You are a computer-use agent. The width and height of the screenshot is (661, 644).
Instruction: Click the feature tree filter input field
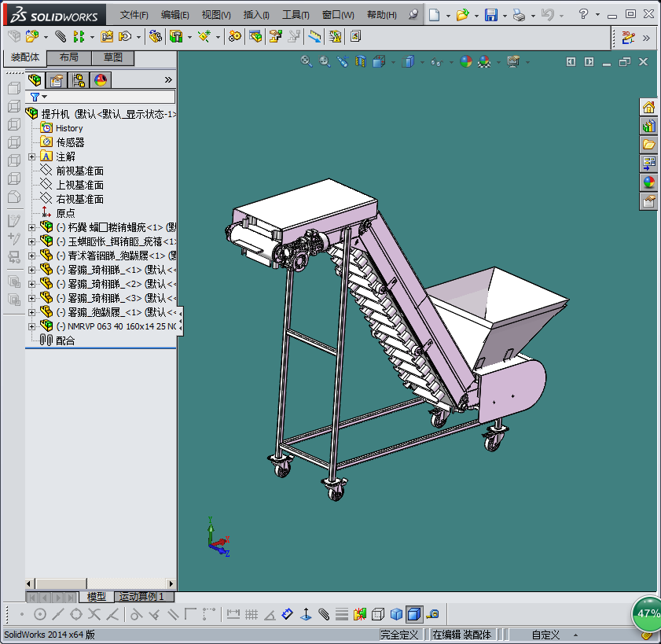tap(101, 97)
